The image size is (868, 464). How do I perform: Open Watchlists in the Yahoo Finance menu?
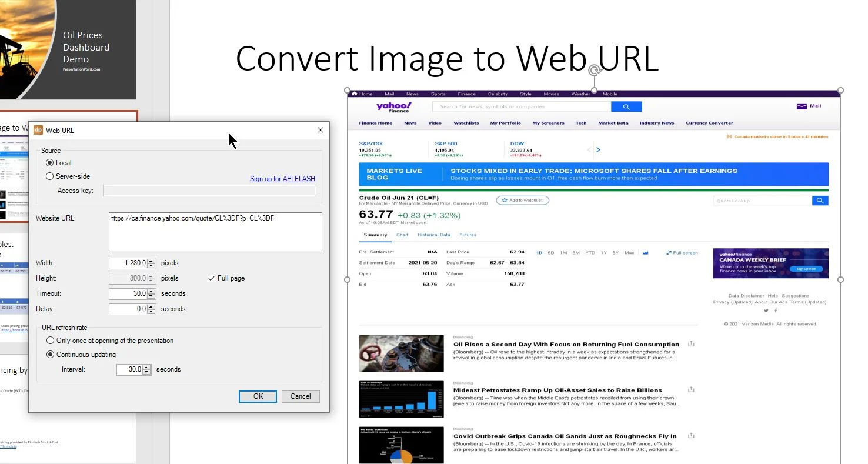[x=466, y=123]
